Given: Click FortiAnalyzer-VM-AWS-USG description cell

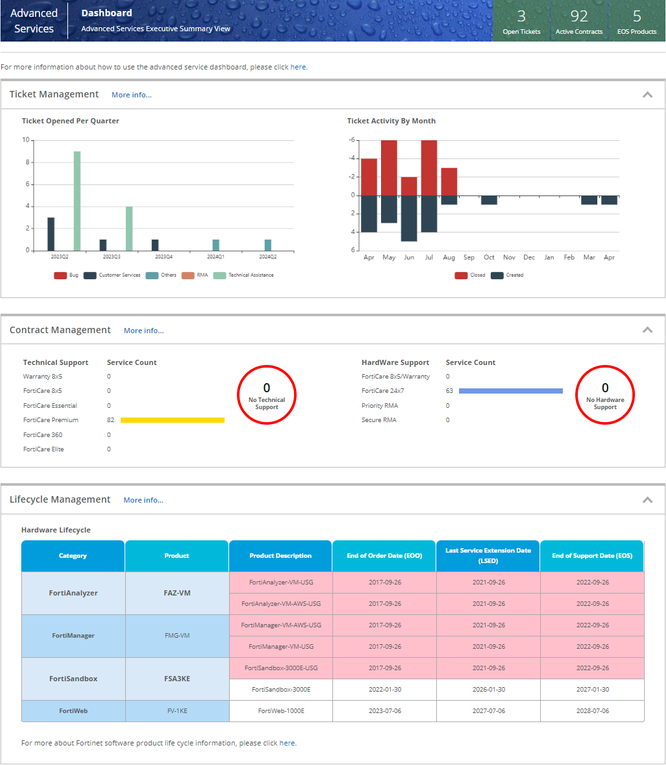Looking at the screenshot, I should click(x=281, y=604).
